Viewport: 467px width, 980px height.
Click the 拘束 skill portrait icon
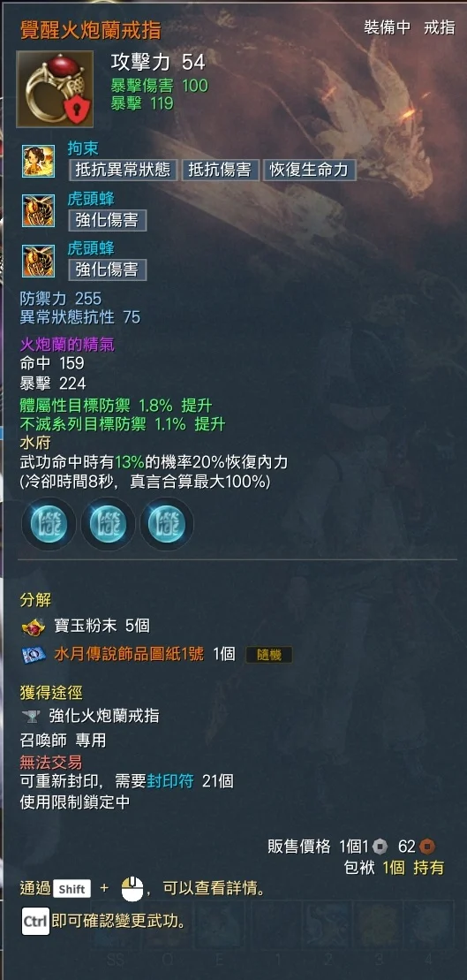(38, 161)
